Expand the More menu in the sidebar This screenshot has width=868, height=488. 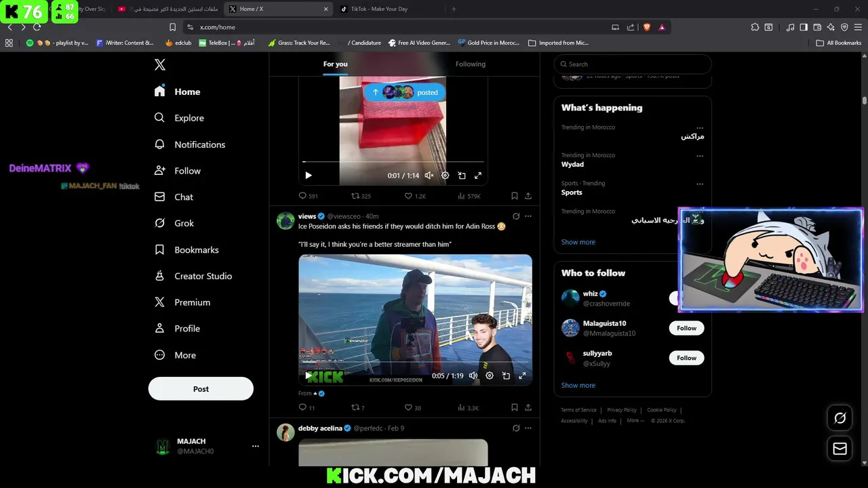tap(175, 355)
